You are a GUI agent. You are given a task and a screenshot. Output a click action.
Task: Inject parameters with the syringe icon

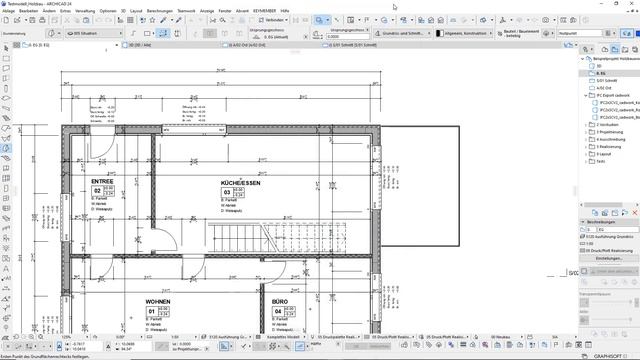pos(178,20)
